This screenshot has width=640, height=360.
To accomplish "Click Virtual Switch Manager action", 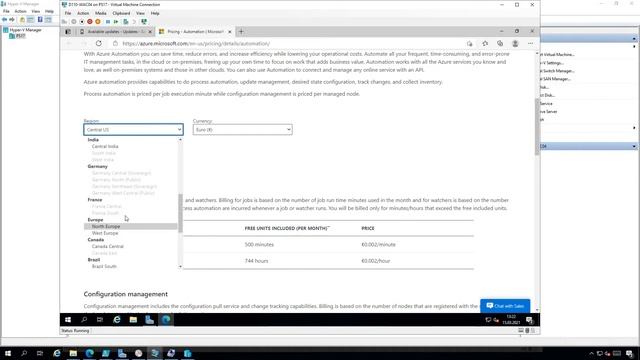I will coord(558,71).
